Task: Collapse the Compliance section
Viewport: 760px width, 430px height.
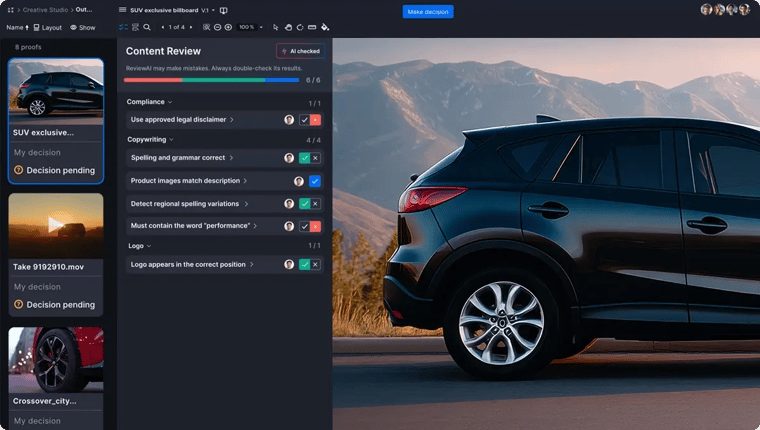Action: coord(149,102)
